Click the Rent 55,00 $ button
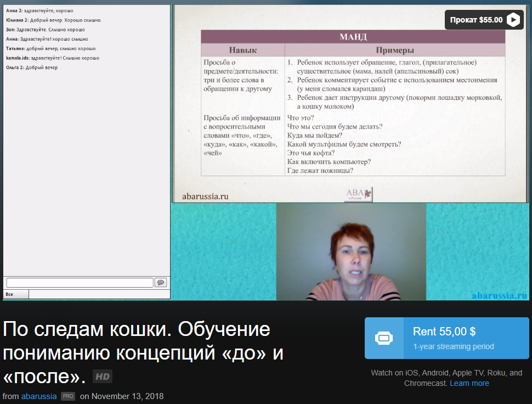Screen dimensions: 532x404 [446, 338]
